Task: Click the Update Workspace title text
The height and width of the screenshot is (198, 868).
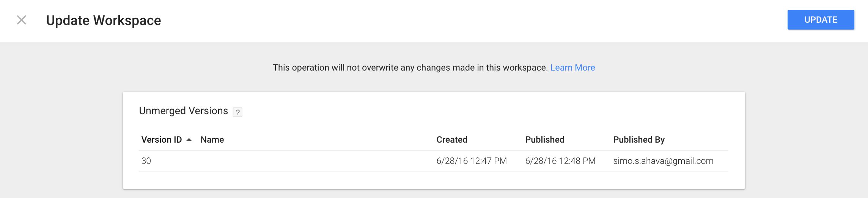Action: tap(104, 20)
